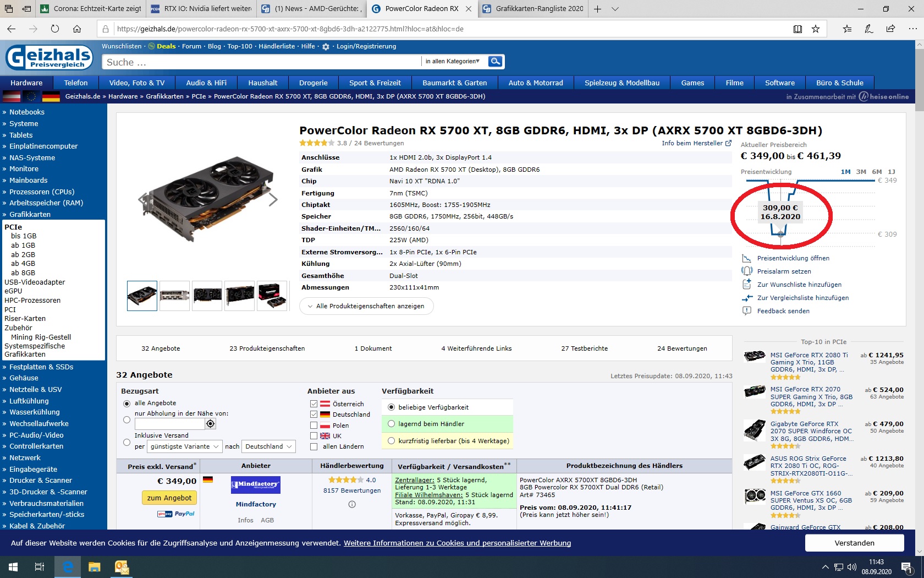Open Task View in taskbar
The width and height of the screenshot is (924, 578).
pos(40,567)
